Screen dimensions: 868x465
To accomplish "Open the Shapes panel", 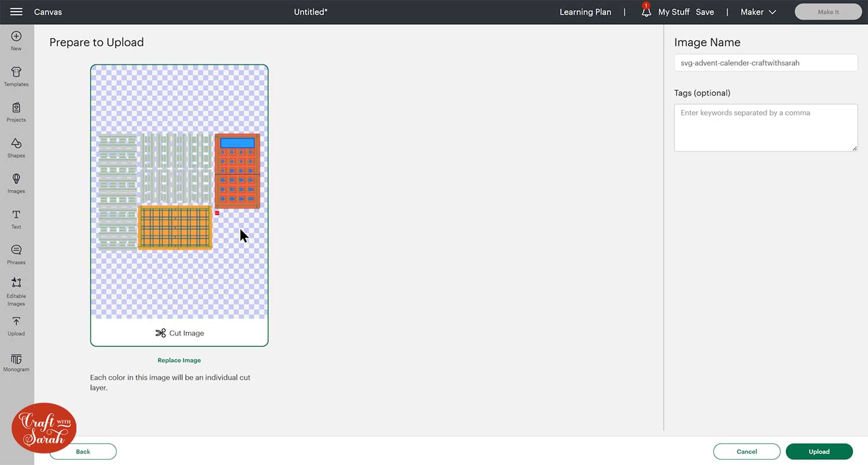I will [x=16, y=148].
